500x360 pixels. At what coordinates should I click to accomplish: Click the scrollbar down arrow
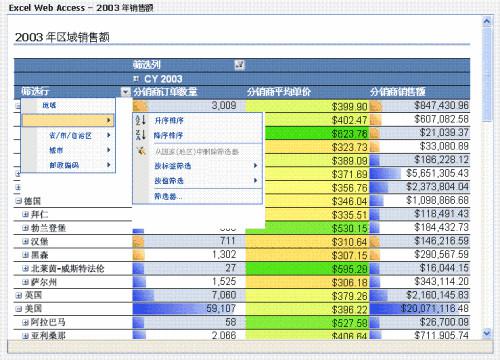click(x=487, y=333)
